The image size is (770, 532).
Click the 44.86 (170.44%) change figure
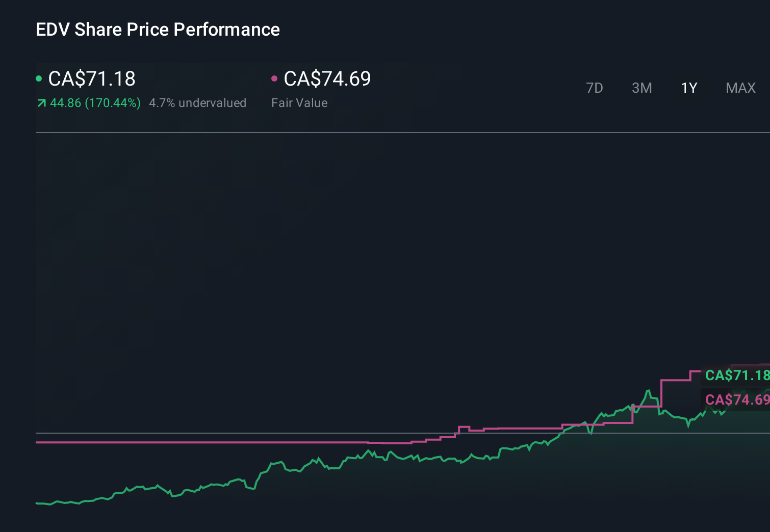coord(95,103)
